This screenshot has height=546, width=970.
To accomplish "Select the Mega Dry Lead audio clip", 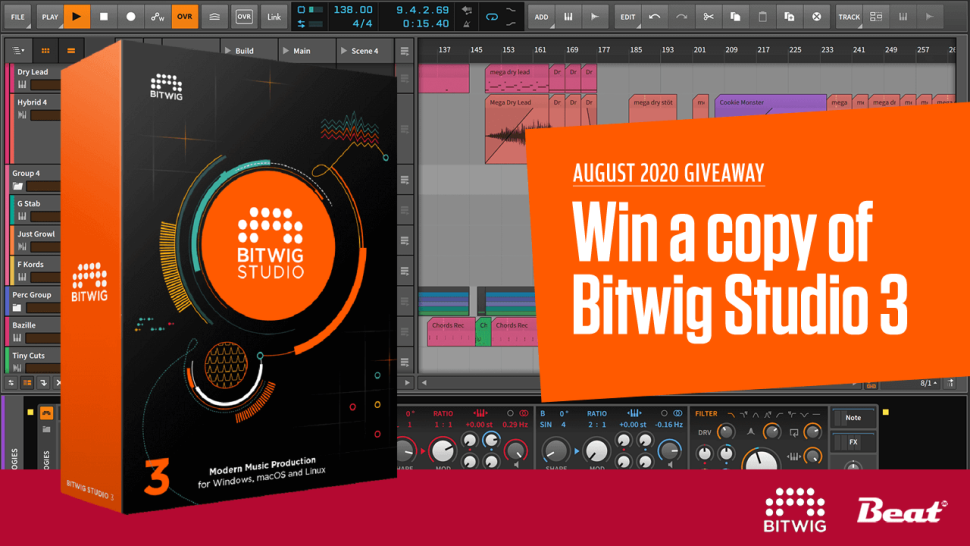I will (x=517, y=128).
